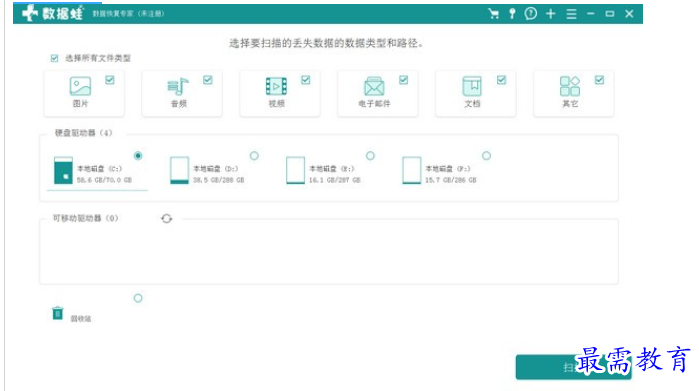
Task: Maximize the data recovery window
Action: [610, 14]
